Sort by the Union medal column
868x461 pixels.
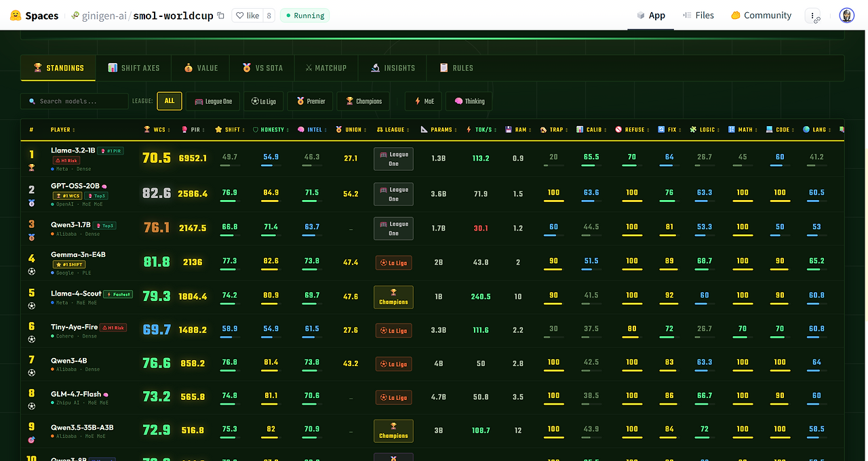tap(351, 129)
